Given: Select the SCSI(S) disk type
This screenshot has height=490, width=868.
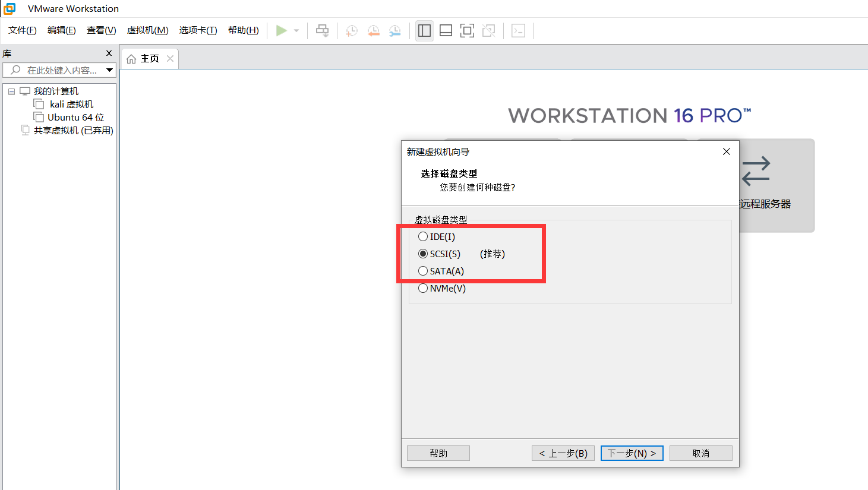Looking at the screenshot, I should (440, 254).
